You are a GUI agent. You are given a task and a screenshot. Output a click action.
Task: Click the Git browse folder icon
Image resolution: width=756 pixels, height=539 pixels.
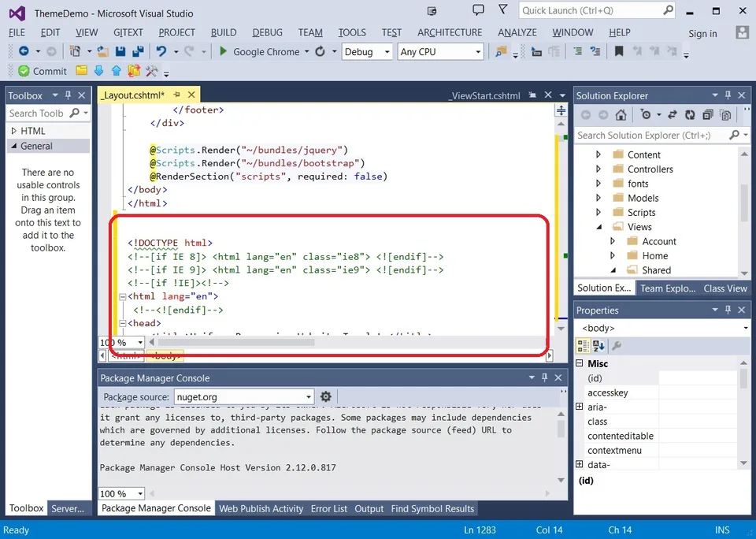pos(81,71)
